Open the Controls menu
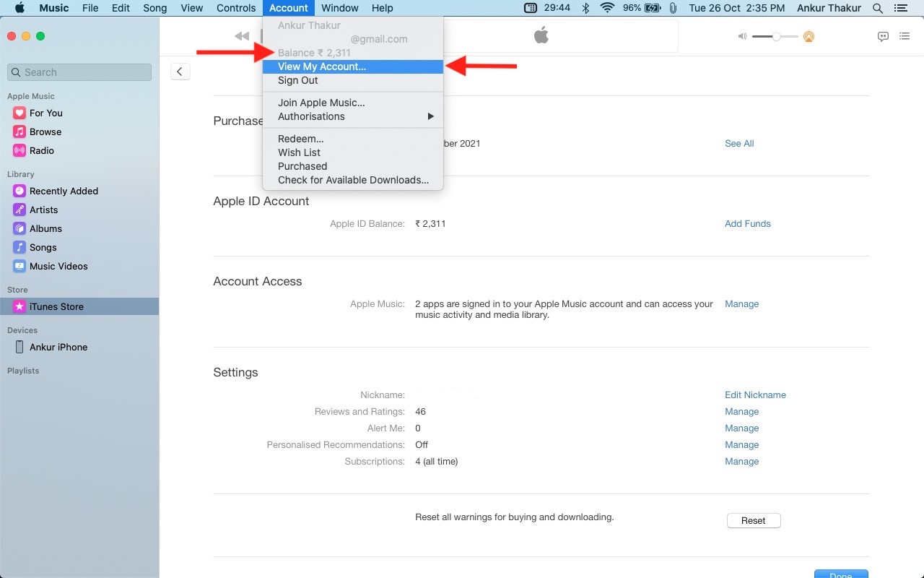The height and width of the screenshot is (578, 924). (236, 8)
